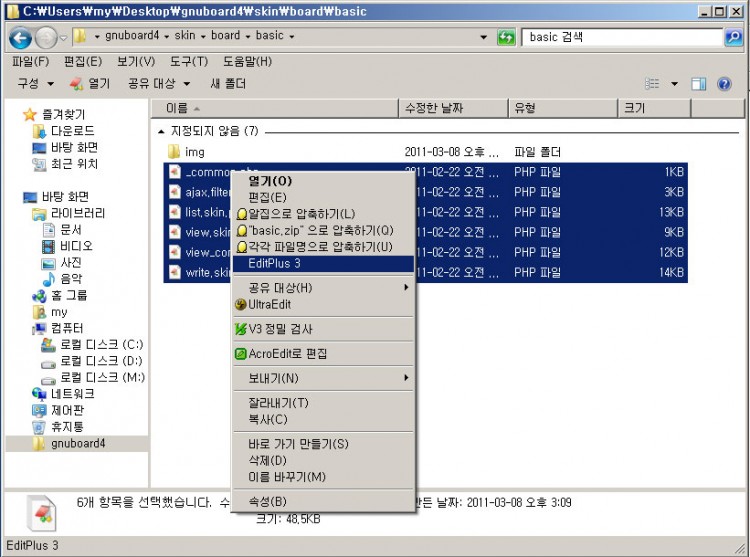750x557 pixels.
Task: Expand the 보내기(N) submenu arrow
Action: point(406,378)
